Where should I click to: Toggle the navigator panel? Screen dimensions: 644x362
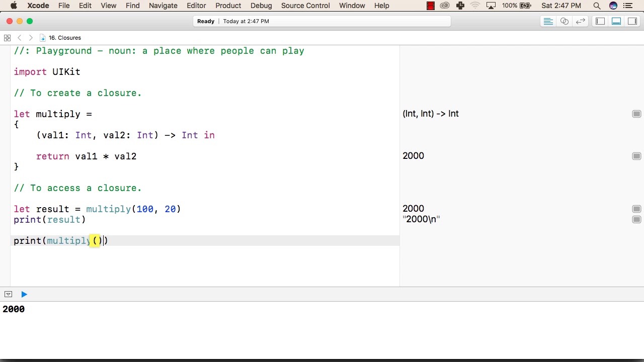pyautogui.click(x=600, y=21)
